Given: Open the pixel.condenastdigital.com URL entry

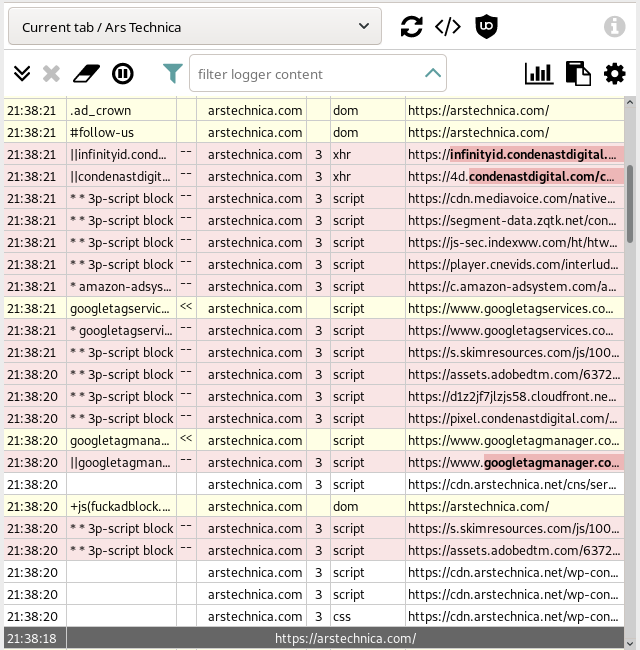Looking at the screenshot, I should click(515, 418).
